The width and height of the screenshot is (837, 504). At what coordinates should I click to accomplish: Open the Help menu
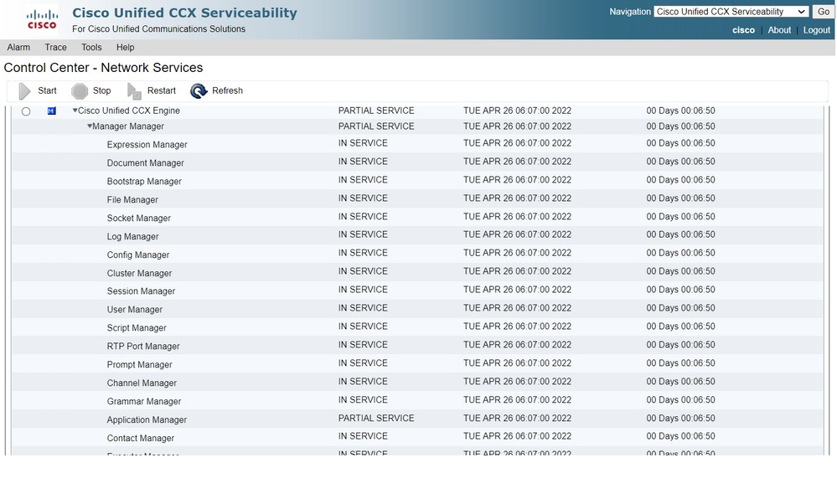(126, 48)
